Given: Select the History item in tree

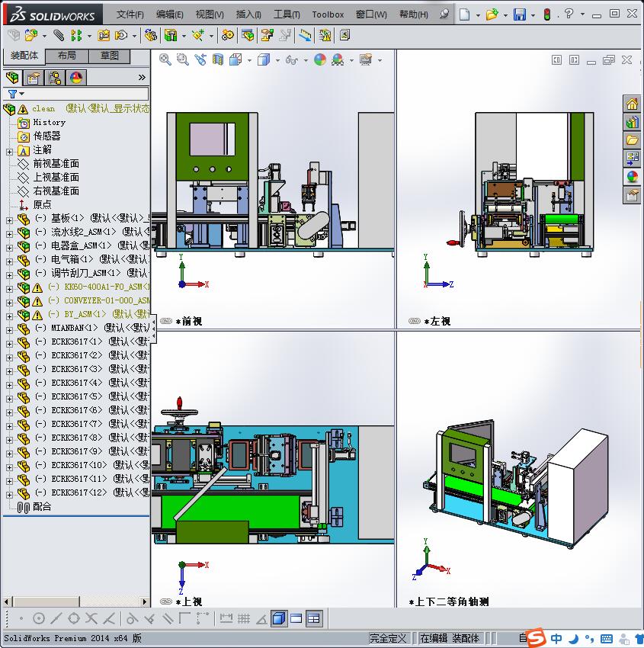Looking at the screenshot, I should 49,122.
